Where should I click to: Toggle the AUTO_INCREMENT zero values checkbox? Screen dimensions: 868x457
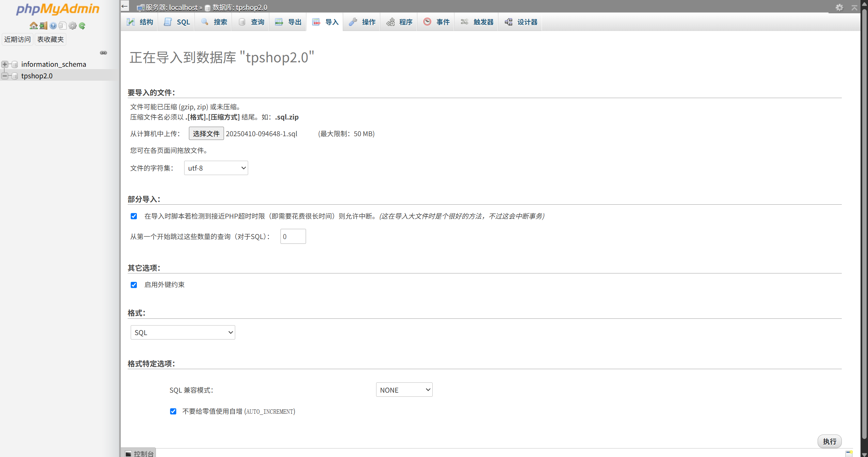click(x=173, y=411)
